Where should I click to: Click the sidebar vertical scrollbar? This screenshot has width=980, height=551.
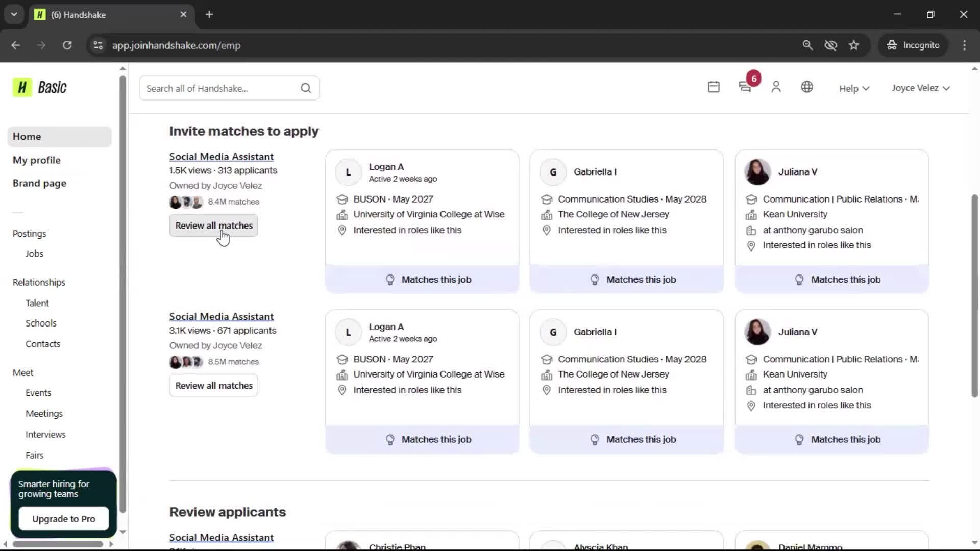[122, 294]
